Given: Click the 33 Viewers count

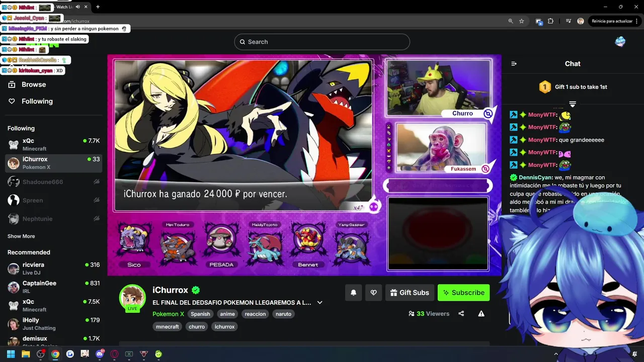Looking at the screenshot, I should click(429, 314).
